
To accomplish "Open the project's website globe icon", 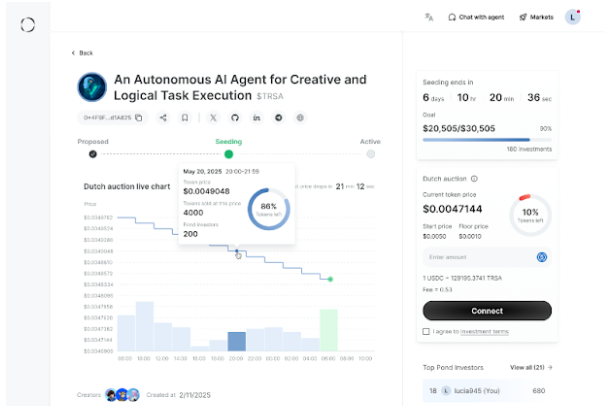I will pyautogui.click(x=300, y=118).
